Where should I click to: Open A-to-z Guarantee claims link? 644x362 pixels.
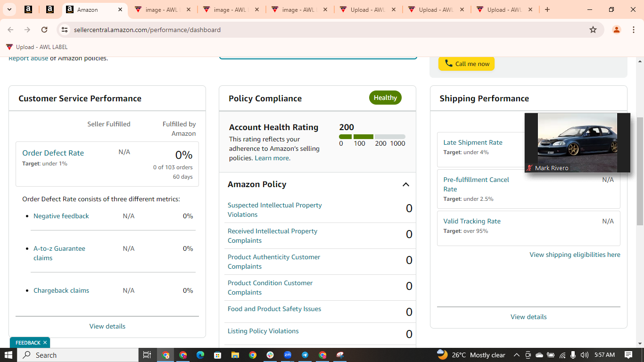[x=59, y=253]
